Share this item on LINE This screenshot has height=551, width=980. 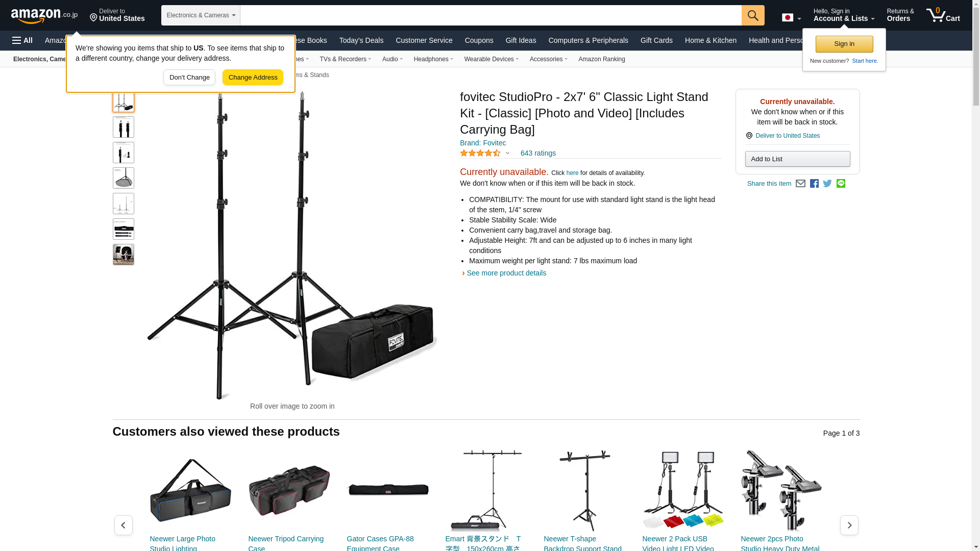click(841, 184)
